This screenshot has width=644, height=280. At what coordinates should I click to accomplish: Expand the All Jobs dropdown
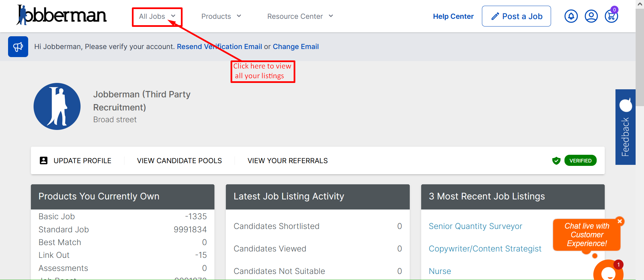point(157,16)
